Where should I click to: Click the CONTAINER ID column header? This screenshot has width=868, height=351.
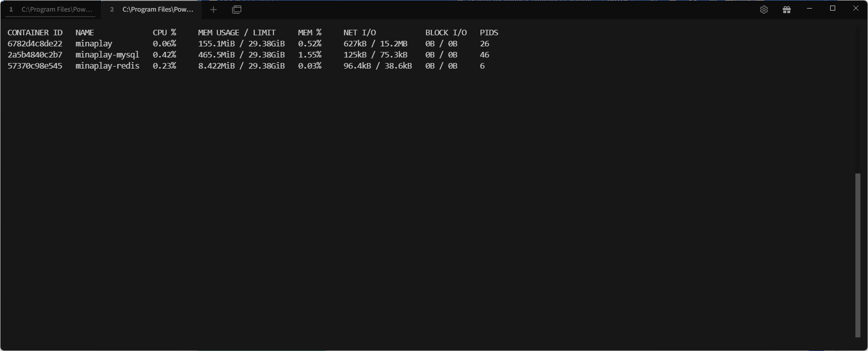pyautogui.click(x=35, y=32)
